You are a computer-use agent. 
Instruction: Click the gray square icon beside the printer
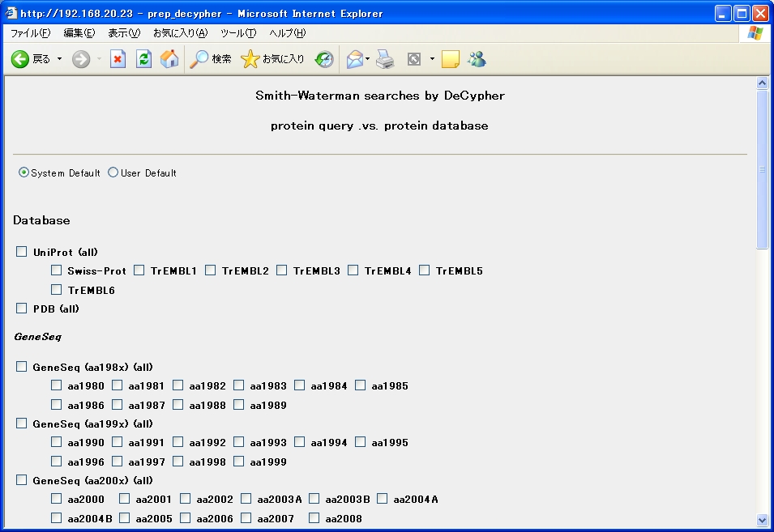[x=413, y=59]
